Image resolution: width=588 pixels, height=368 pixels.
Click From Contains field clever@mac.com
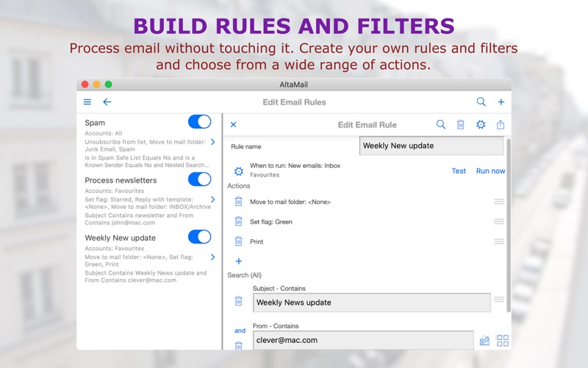click(x=363, y=340)
